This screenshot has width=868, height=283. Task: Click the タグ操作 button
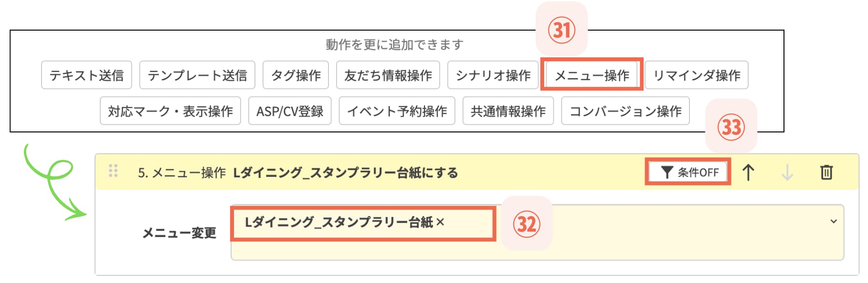tap(296, 75)
